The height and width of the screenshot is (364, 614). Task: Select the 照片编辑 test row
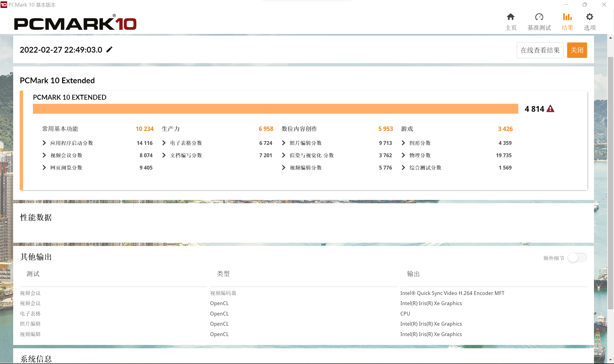tap(30, 324)
